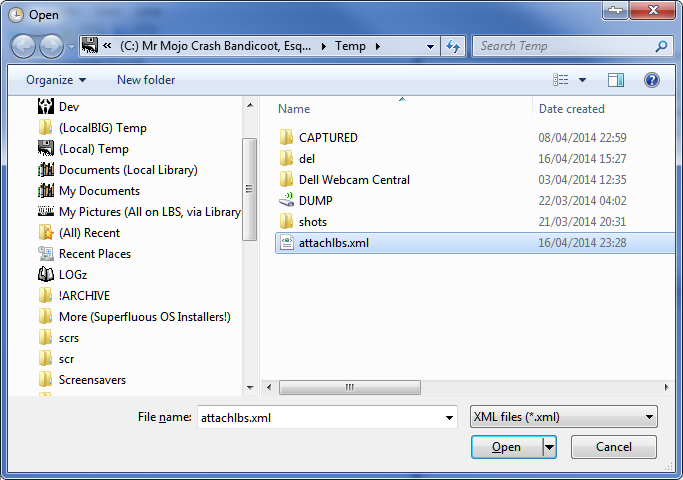Click the New folder button
Image resolution: width=683 pixels, height=480 pixels.
146,80
